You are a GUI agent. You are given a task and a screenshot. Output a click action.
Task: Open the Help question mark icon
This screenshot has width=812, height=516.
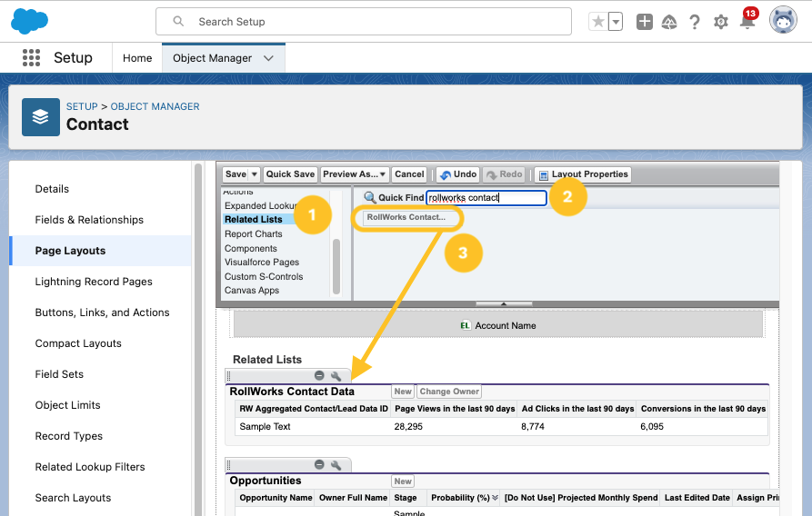click(695, 22)
